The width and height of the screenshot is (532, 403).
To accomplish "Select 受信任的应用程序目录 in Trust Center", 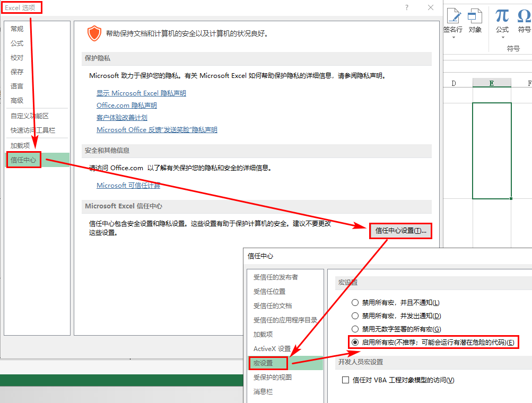I will [x=285, y=320].
